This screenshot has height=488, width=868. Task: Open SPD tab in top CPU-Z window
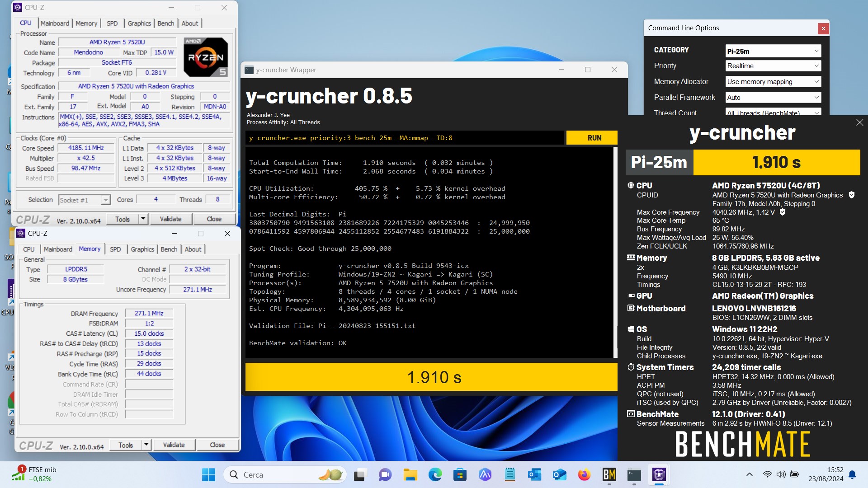click(x=112, y=23)
